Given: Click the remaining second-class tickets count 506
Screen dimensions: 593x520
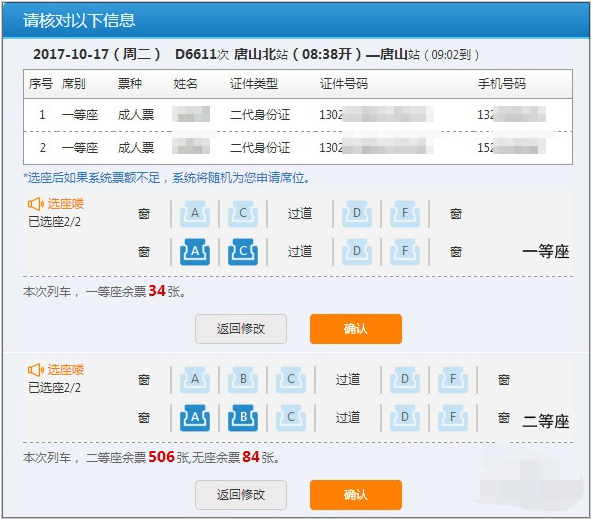Looking at the screenshot, I should (x=161, y=457).
